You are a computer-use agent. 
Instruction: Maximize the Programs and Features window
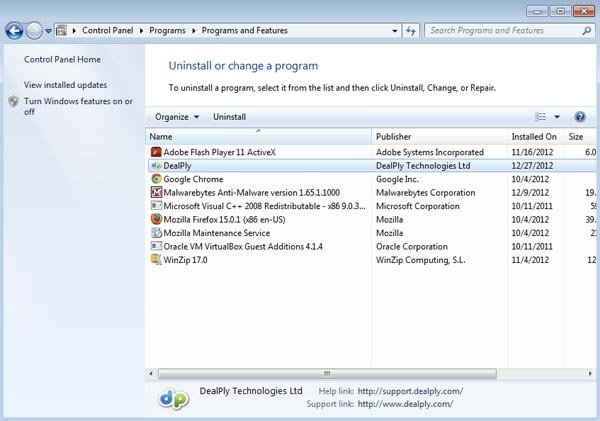560,11
